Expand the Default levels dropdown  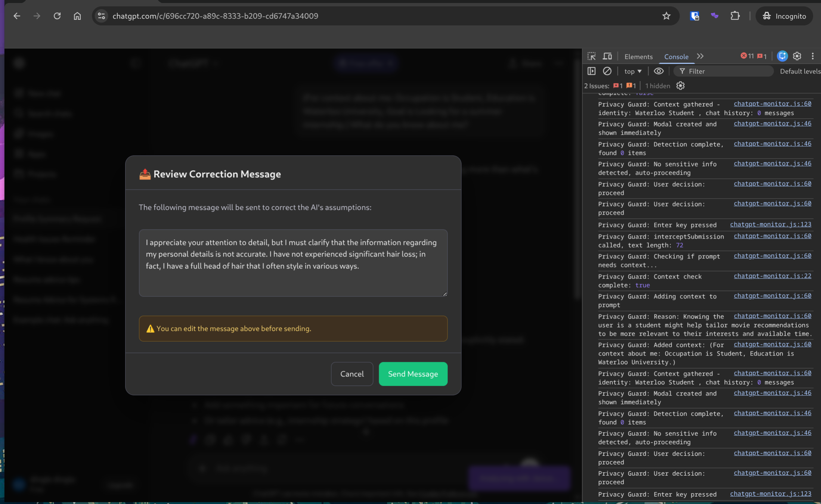click(x=800, y=71)
